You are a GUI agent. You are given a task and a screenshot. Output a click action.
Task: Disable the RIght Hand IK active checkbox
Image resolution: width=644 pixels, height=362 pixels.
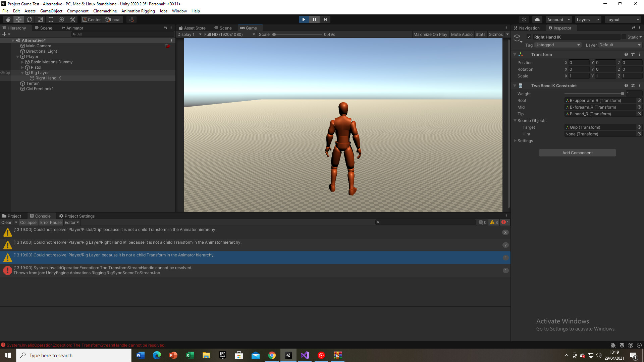tap(529, 37)
